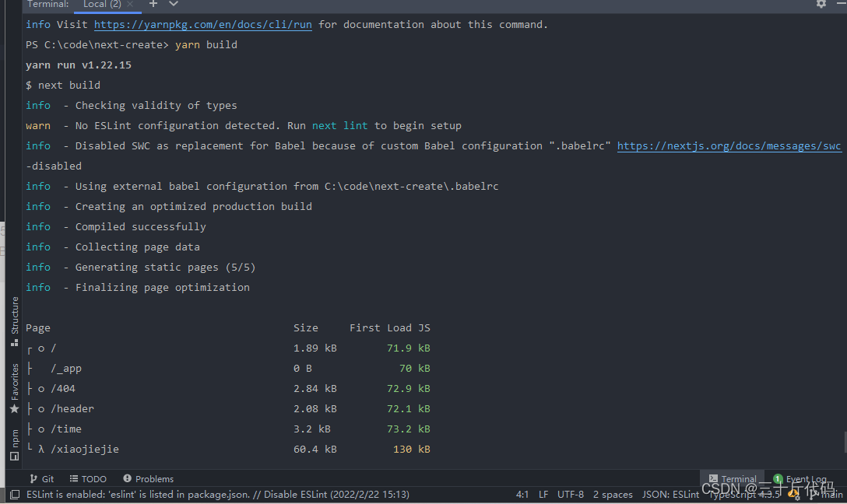The image size is (847, 504).
Task: Open the nextjs swc-disabled docs link
Action: coord(729,145)
